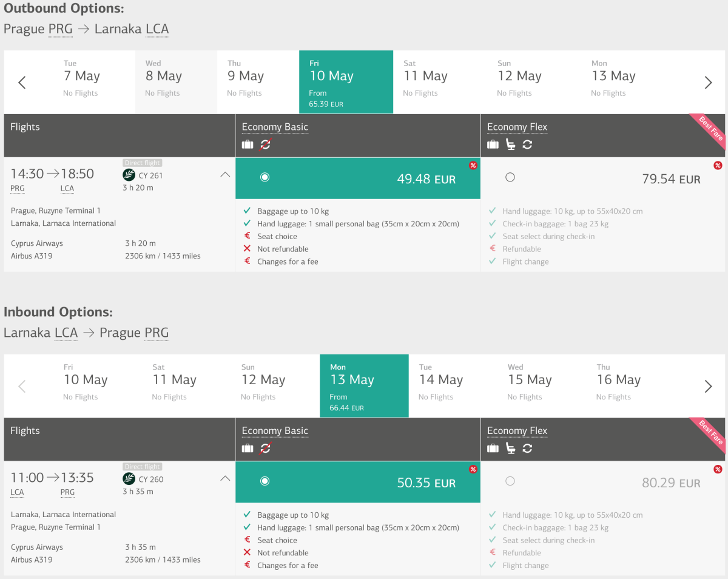Select outbound Economy Flex 79.54 EUR fare
Viewport: 728px width, 579px height.
tap(510, 177)
